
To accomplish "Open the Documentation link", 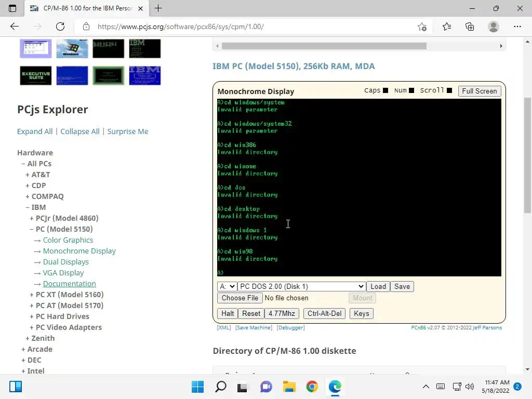I will pyautogui.click(x=69, y=284).
